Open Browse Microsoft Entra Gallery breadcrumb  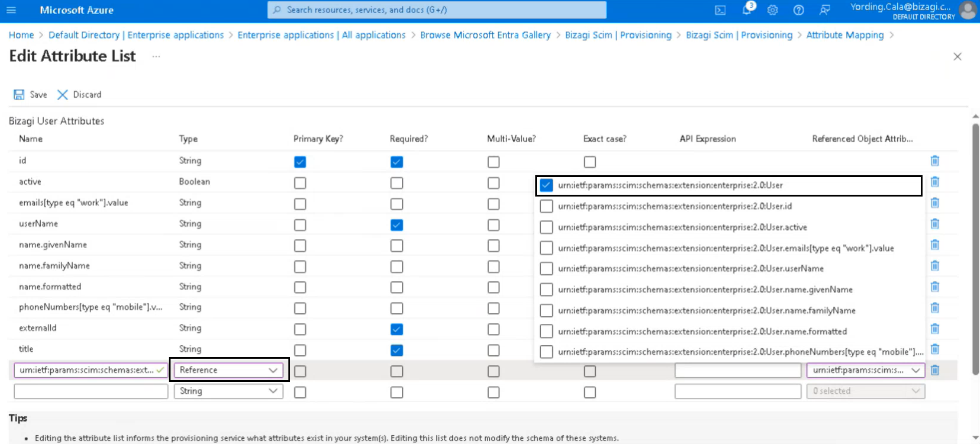click(486, 35)
